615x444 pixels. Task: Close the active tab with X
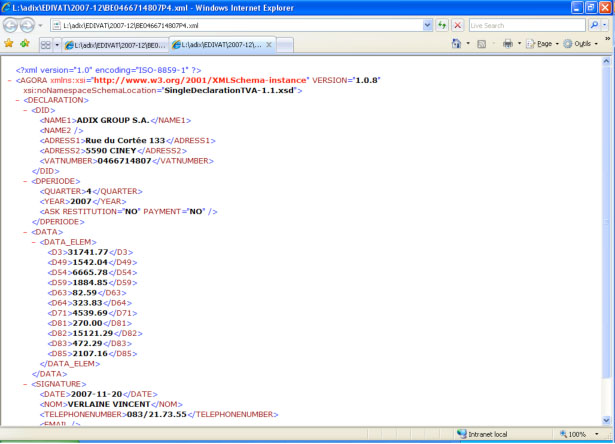[x=269, y=45]
